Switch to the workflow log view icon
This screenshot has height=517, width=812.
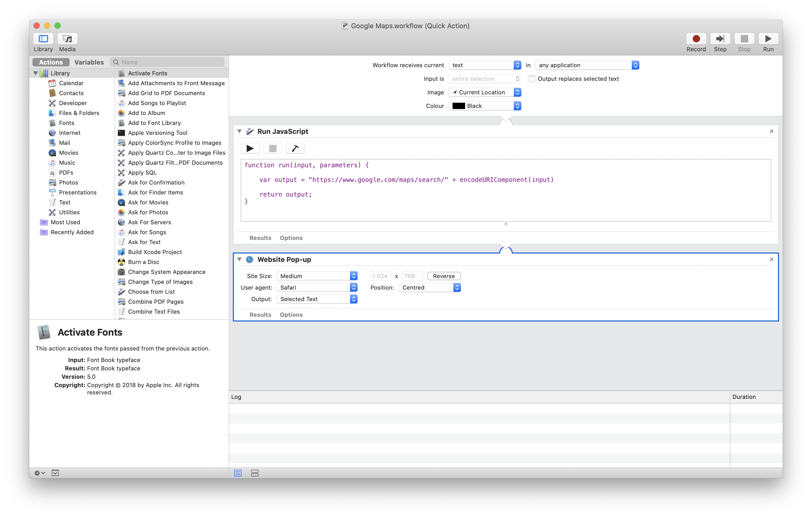[238, 473]
